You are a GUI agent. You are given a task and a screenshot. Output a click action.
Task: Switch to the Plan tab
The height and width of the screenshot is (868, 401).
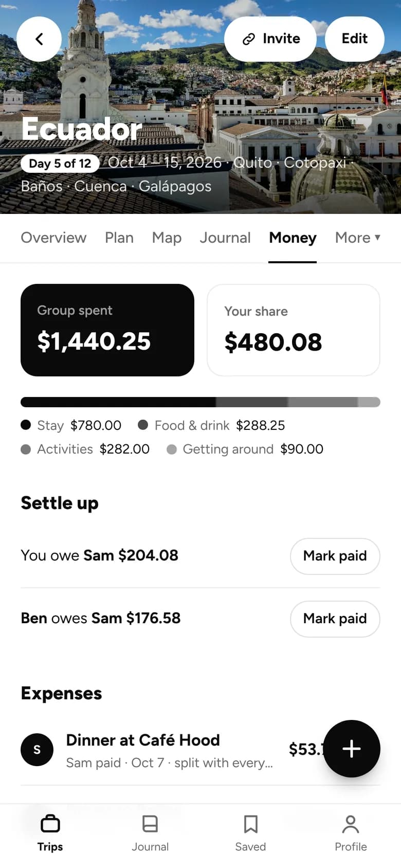coord(119,238)
